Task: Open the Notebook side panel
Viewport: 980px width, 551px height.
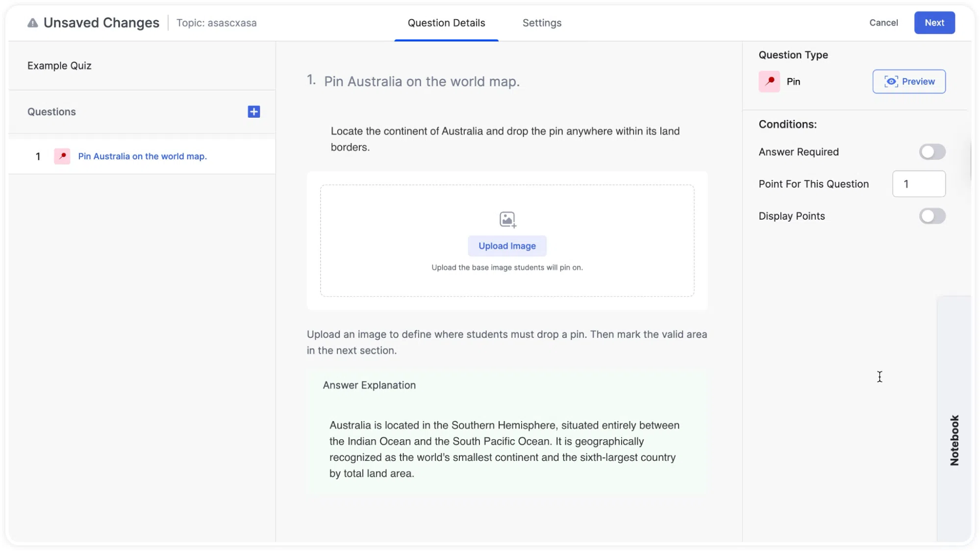Action: (x=954, y=440)
